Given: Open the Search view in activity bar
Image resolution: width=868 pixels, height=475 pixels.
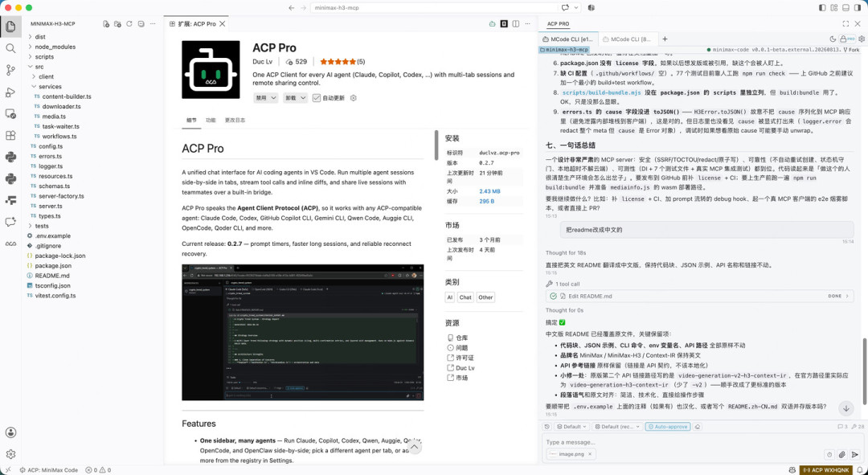Looking at the screenshot, I should pos(10,48).
